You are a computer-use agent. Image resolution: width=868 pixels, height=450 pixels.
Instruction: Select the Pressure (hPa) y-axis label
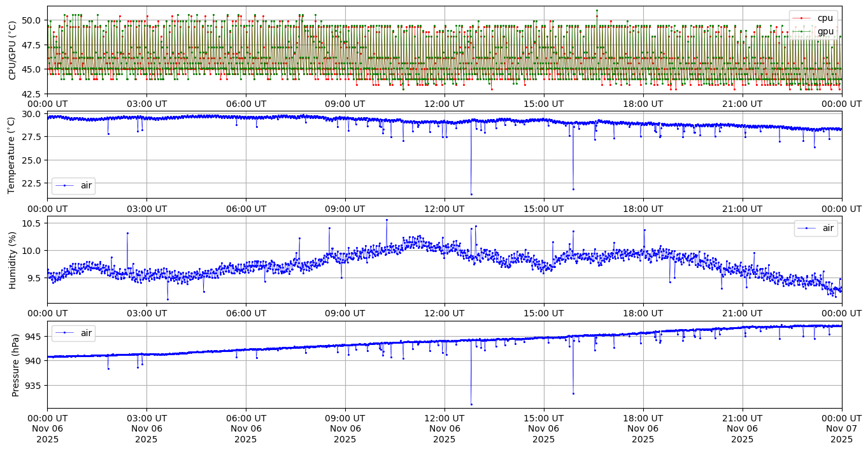click(x=15, y=365)
